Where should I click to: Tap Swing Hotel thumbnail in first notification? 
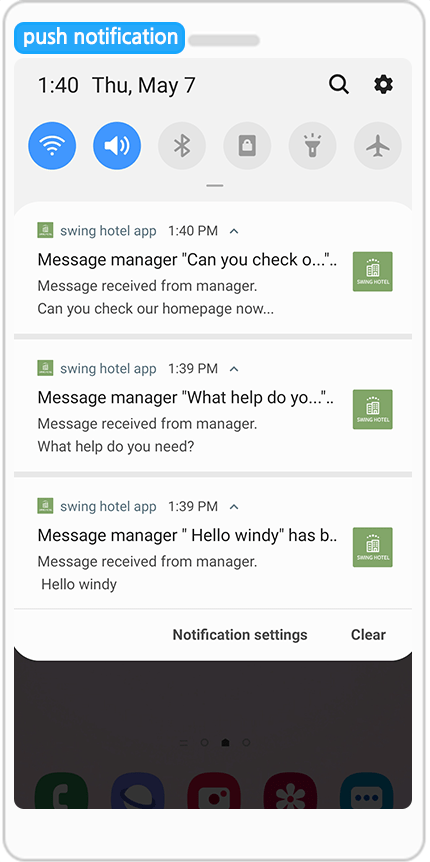point(373,272)
